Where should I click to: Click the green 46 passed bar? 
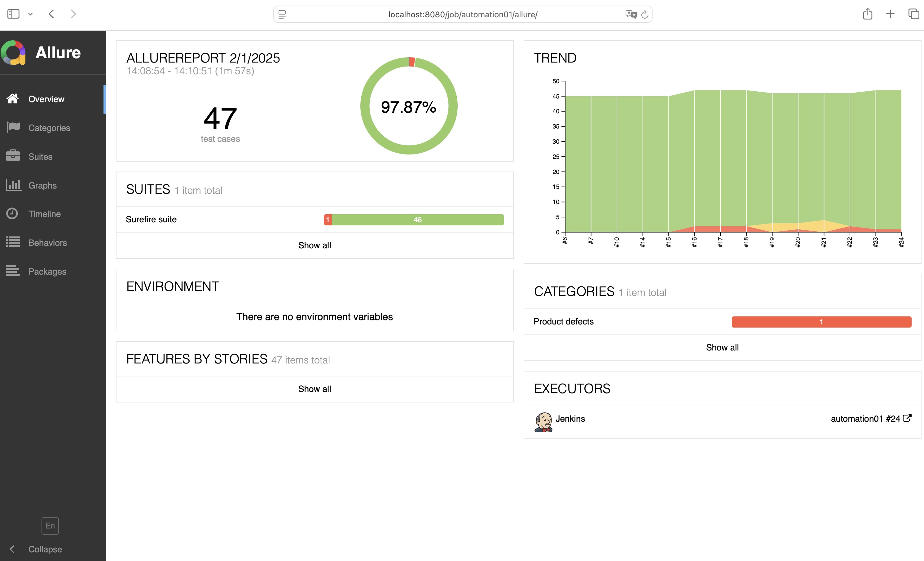coord(417,220)
